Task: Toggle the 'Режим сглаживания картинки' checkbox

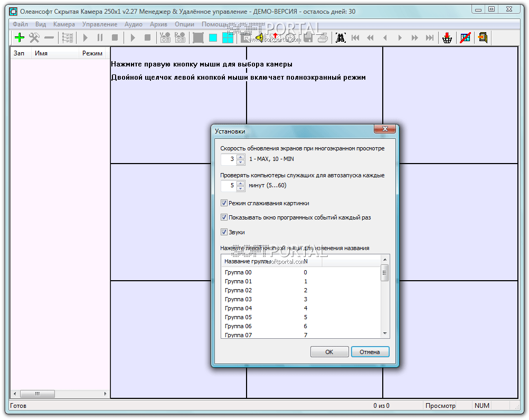Action: (224, 203)
